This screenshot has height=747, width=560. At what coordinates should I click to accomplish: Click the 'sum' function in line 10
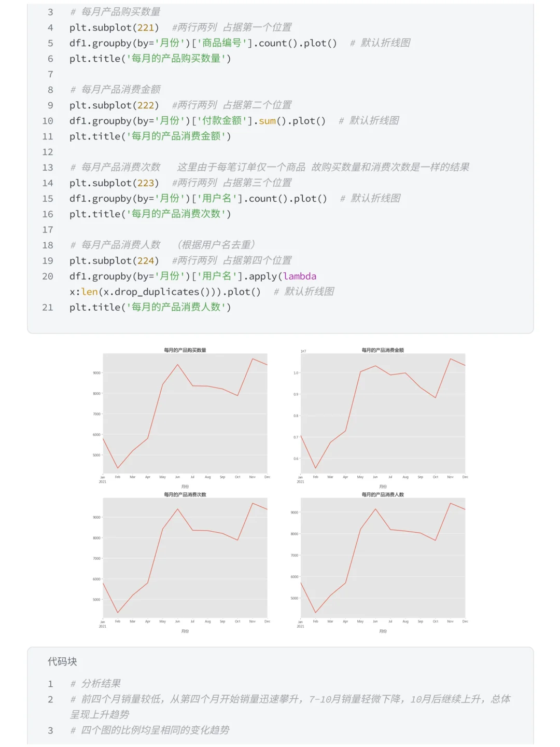point(267,121)
